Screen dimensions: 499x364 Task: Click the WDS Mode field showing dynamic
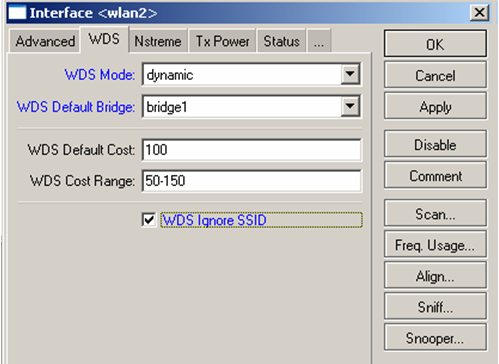coord(251,74)
